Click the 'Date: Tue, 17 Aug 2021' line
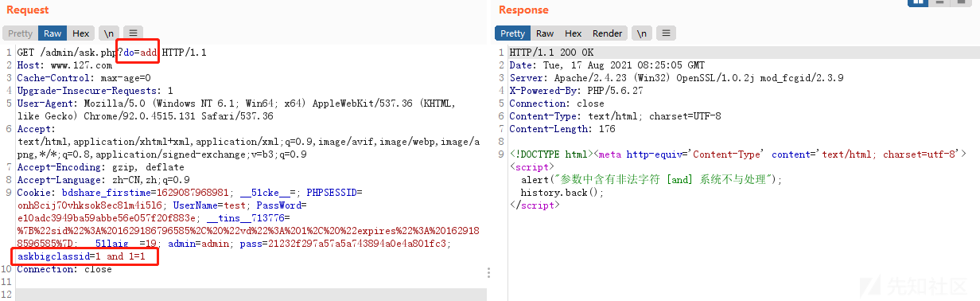Viewport: 980px width, 301px height. pos(607,65)
